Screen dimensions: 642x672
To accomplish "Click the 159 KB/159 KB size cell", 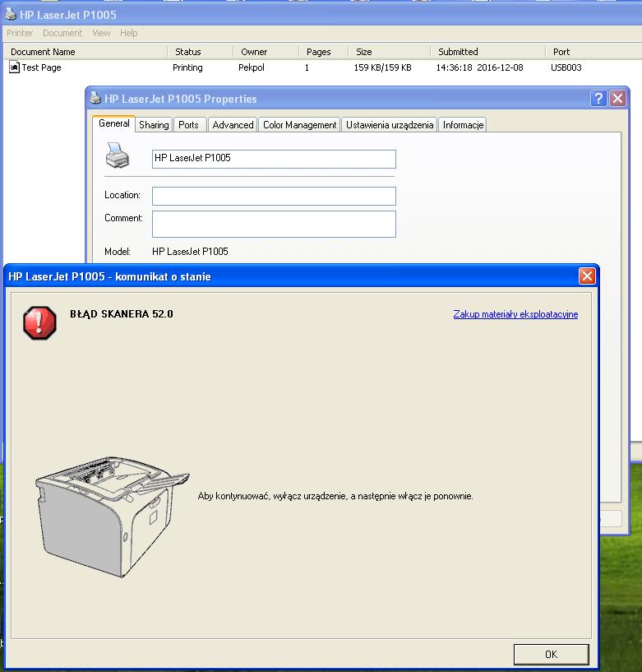I will click(x=382, y=67).
